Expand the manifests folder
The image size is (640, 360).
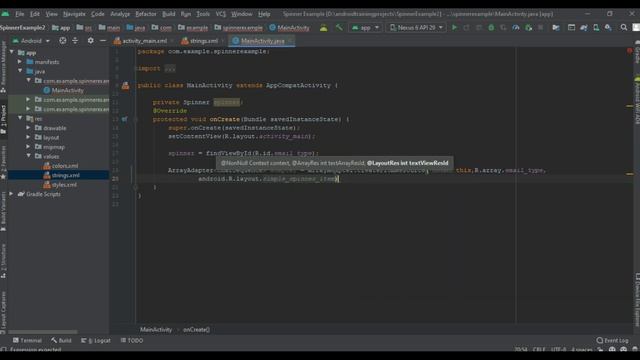tap(20, 62)
